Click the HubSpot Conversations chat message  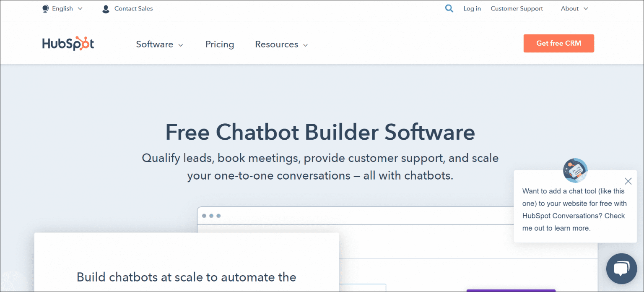click(574, 210)
